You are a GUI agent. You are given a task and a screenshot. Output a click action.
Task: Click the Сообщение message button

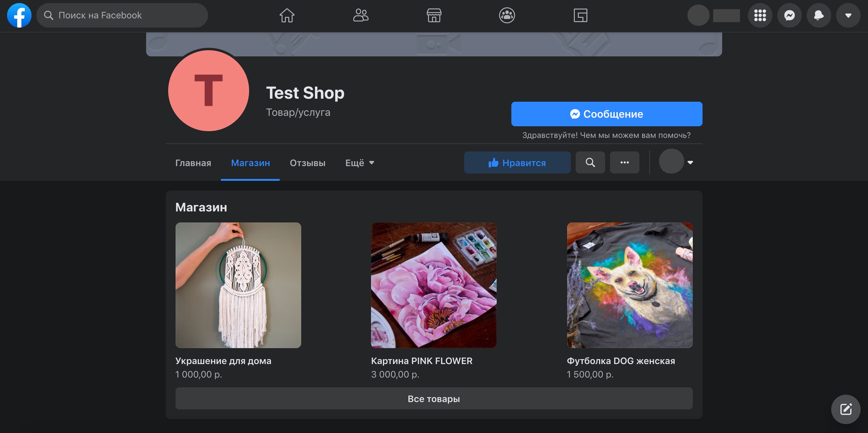point(607,114)
